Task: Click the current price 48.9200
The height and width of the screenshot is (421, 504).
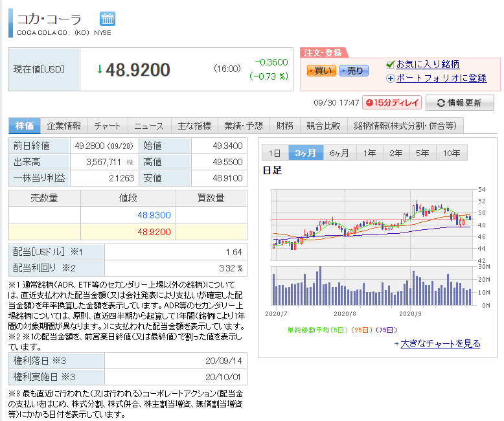Action: click(x=137, y=70)
